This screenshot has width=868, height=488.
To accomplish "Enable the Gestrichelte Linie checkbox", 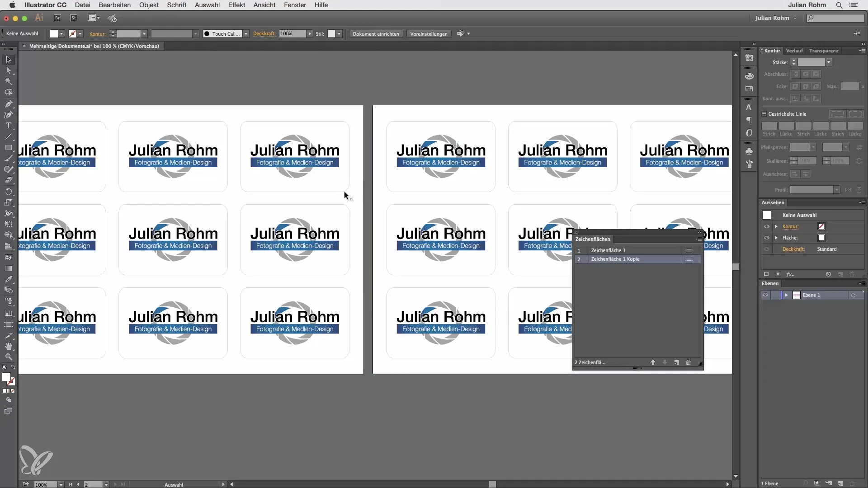I will point(764,114).
